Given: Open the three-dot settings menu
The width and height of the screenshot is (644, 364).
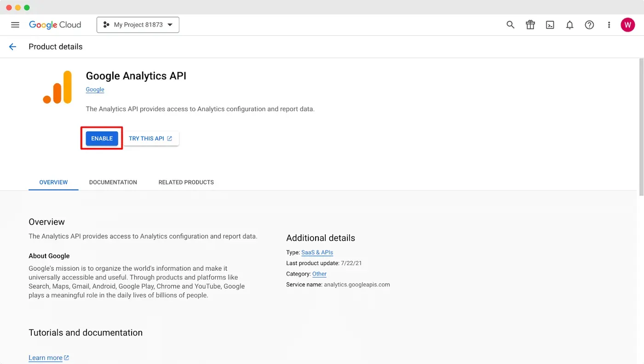Looking at the screenshot, I should point(609,25).
